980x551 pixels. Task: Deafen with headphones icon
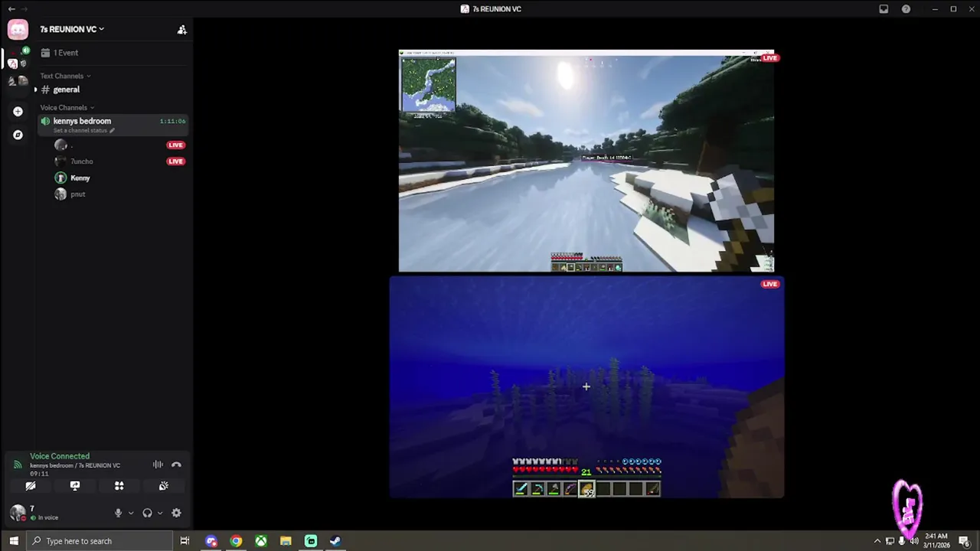[147, 514]
